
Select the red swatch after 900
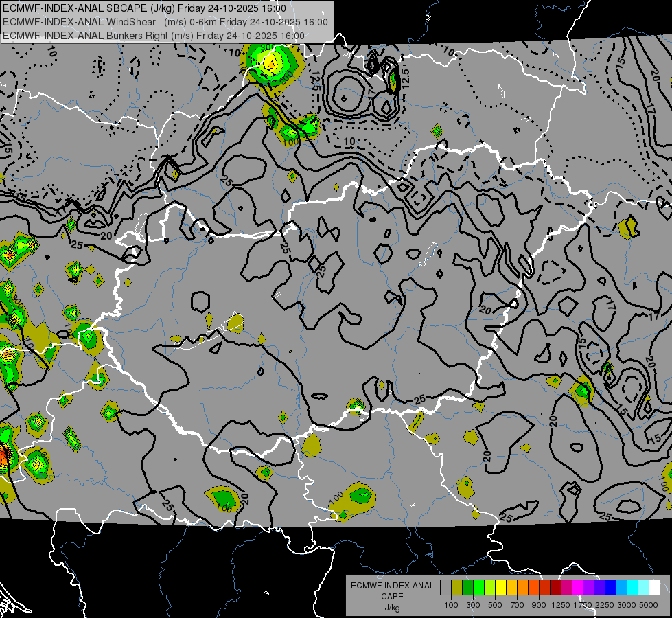click(x=545, y=588)
